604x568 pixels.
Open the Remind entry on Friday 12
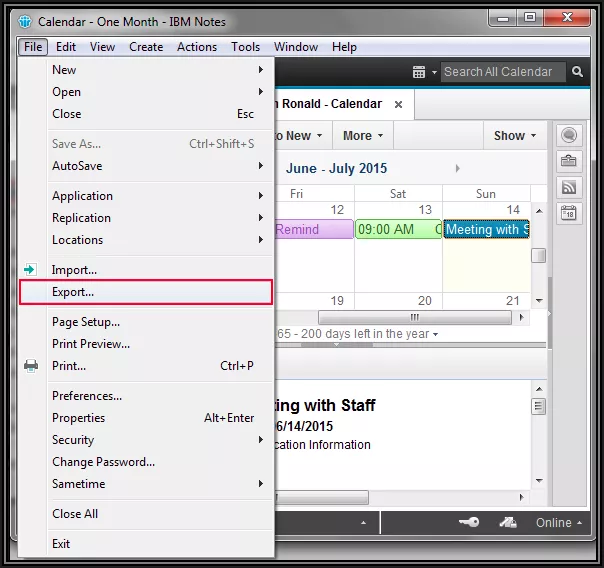pyautogui.click(x=314, y=229)
